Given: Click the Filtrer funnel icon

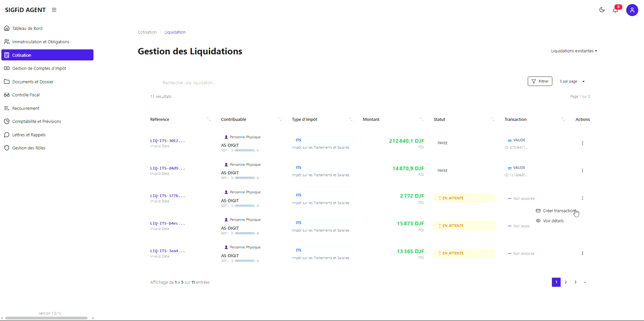Looking at the screenshot, I should point(533,81).
